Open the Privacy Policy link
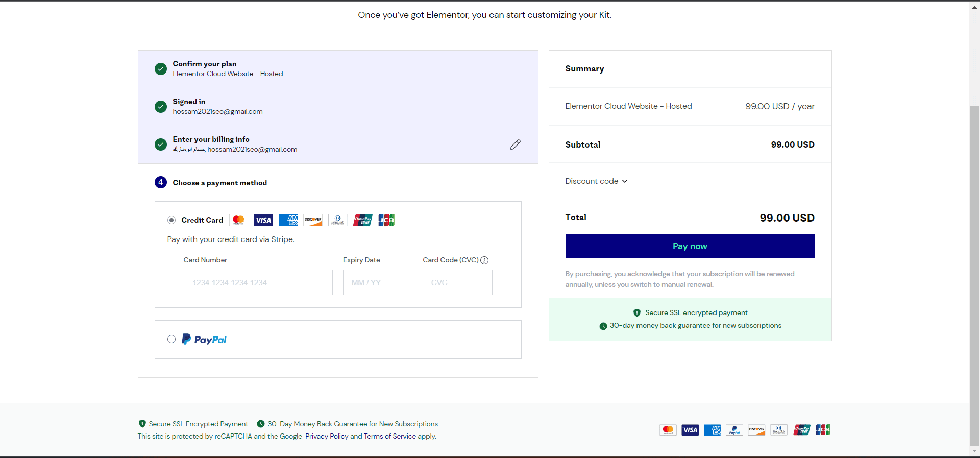Image resolution: width=980 pixels, height=458 pixels. click(327, 436)
